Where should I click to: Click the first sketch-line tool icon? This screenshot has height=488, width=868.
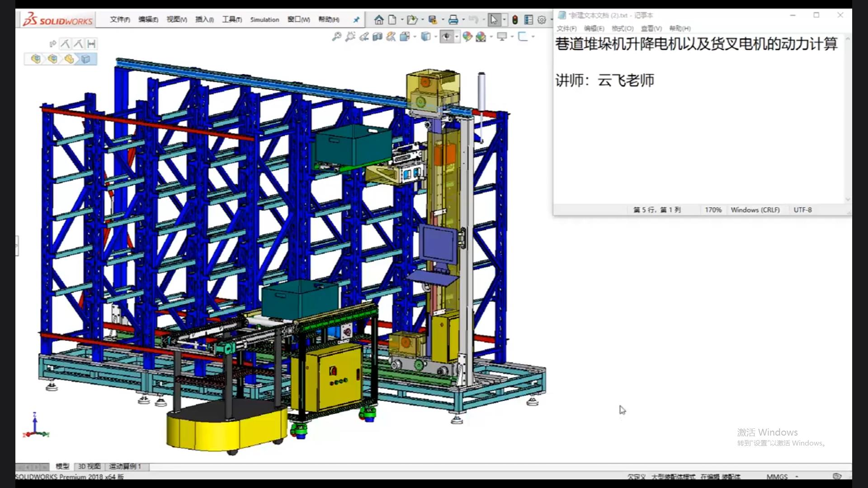click(65, 44)
